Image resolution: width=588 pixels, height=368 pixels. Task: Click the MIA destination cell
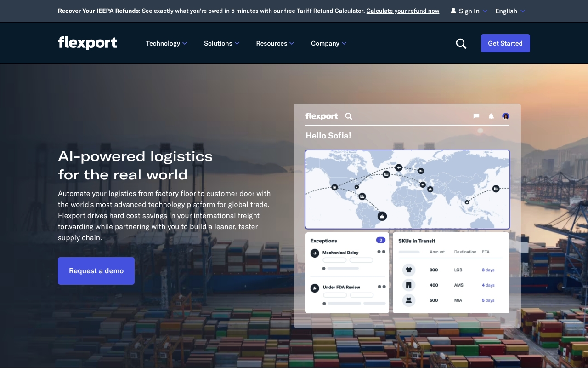click(458, 300)
